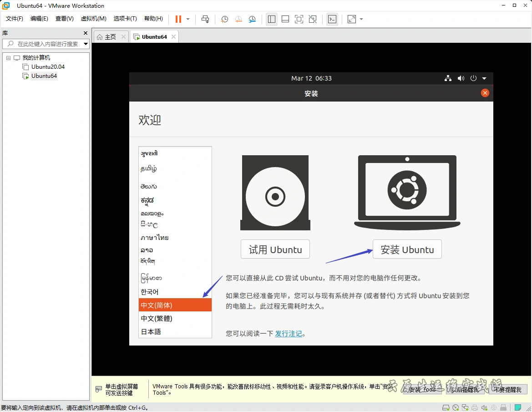Select 中文(简体) in the language list
The height and width of the screenshot is (412, 532).
(175, 305)
